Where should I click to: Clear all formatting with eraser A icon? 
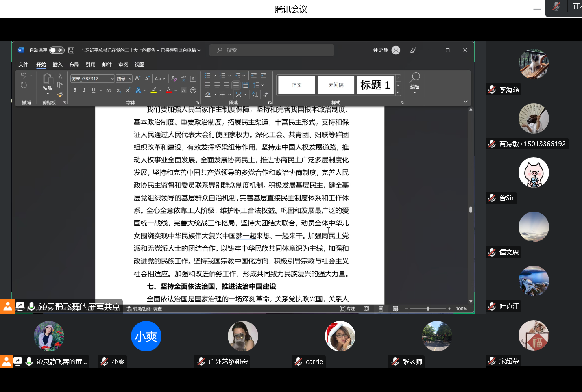(x=174, y=78)
